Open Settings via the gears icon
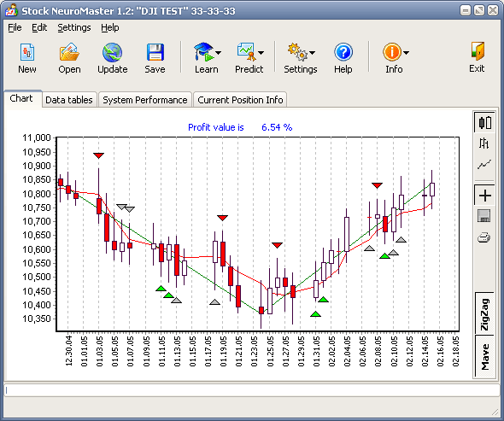Image resolution: width=504 pixels, height=421 pixels. [297, 52]
